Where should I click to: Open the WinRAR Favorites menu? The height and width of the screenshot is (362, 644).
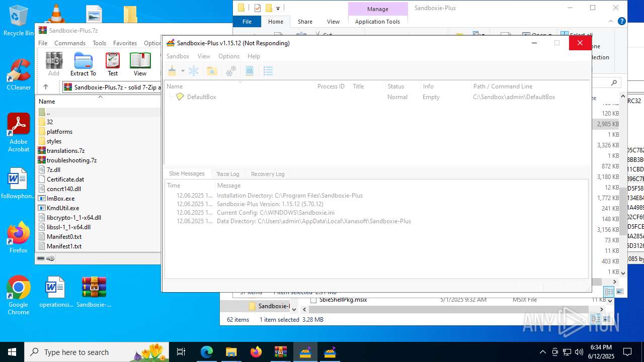[x=125, y=43]
